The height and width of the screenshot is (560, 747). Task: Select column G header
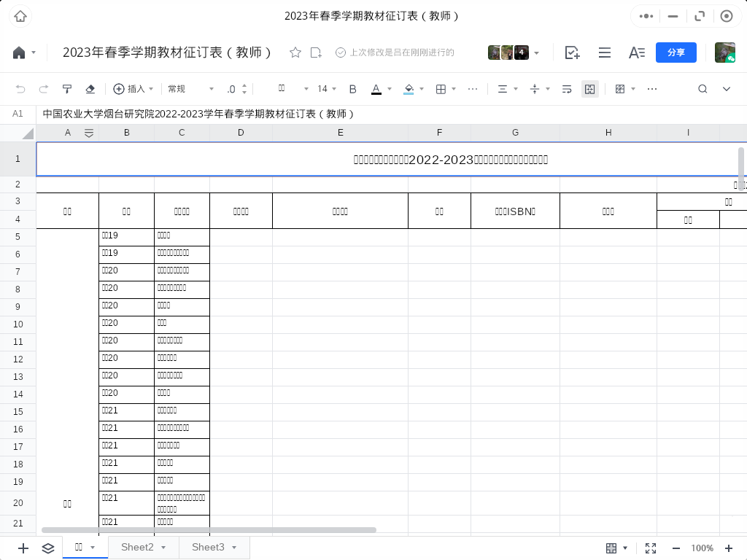516,133
